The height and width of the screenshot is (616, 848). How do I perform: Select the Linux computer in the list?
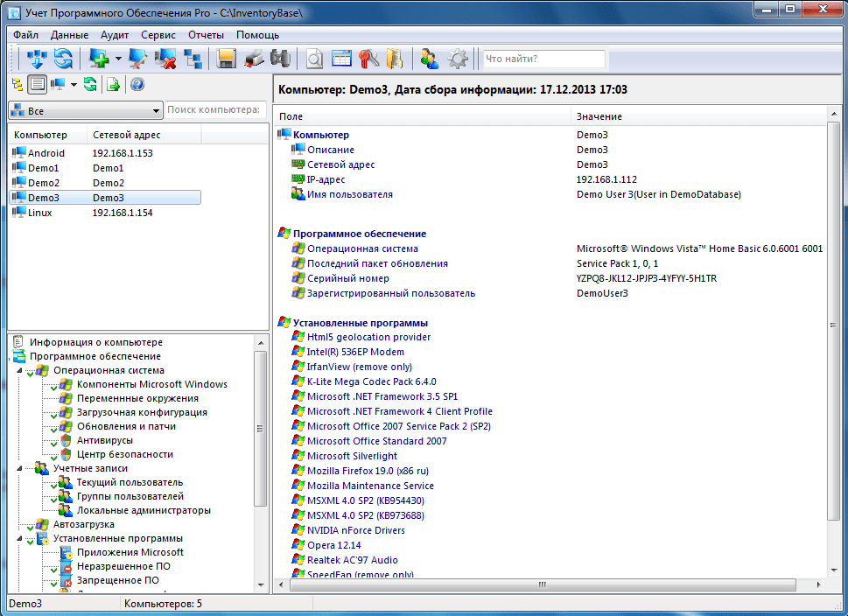39,213
